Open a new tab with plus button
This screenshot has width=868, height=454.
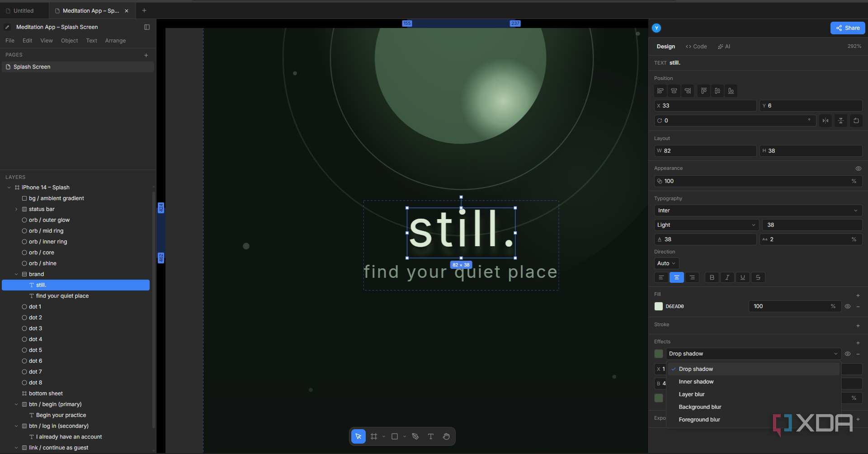[x=144, y=10]
